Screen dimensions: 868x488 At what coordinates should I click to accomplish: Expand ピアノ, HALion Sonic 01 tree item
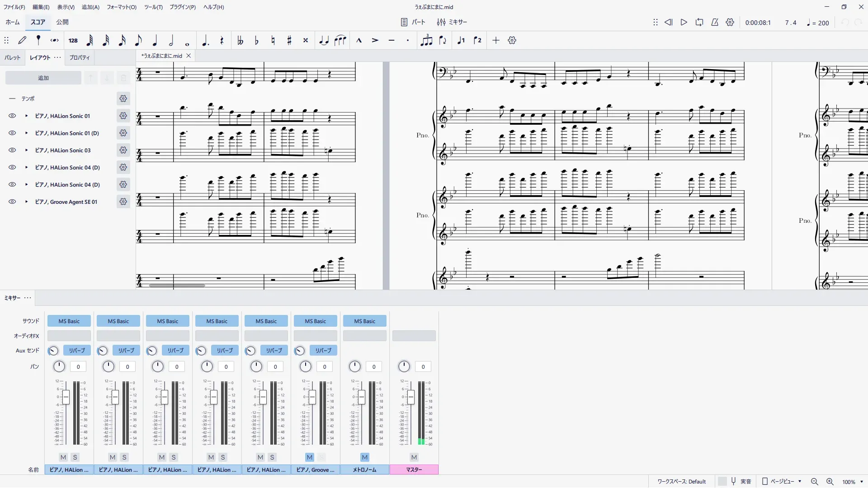tap(27, 116)
